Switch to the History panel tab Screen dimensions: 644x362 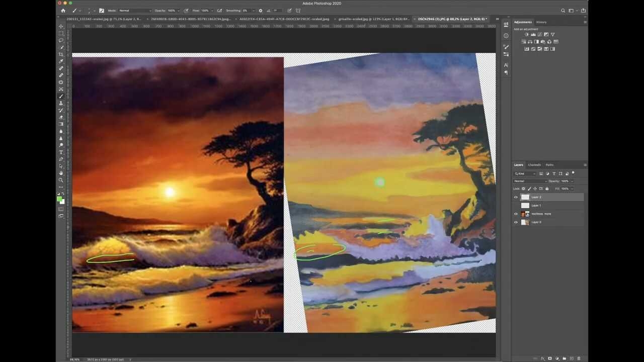pos(541,22)
